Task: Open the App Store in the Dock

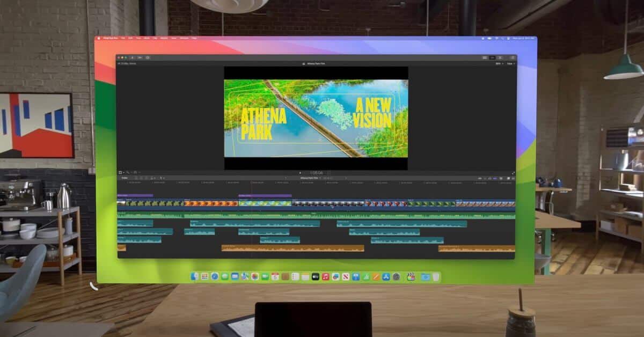Action: coord(386,277)
